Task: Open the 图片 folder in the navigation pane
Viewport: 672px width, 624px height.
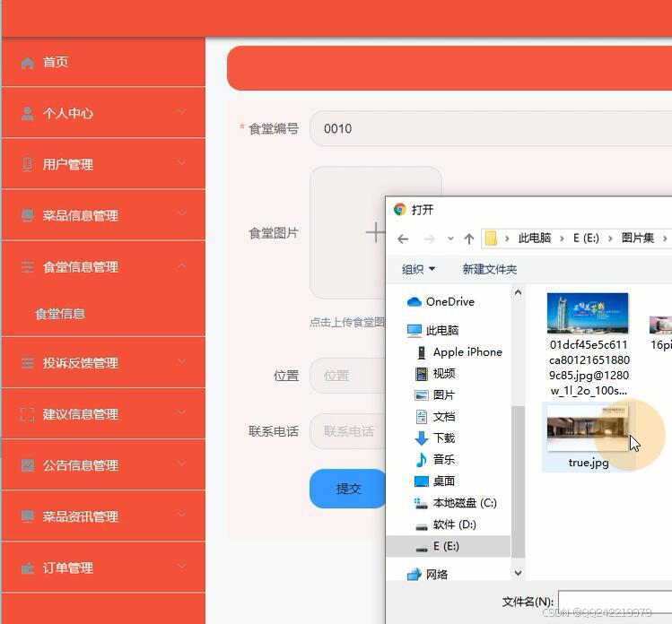Action: click(434, 394)
